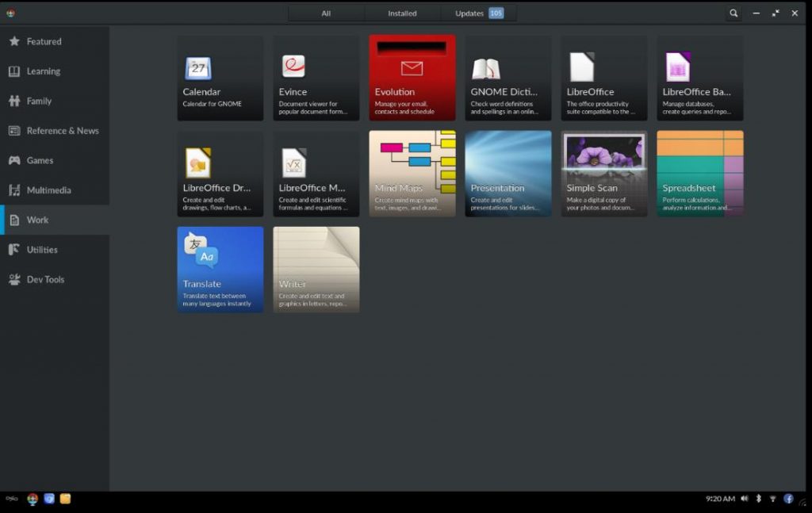Open the LibreOffice Draw tile
The image size is (812, 513).
click(220, 174)
